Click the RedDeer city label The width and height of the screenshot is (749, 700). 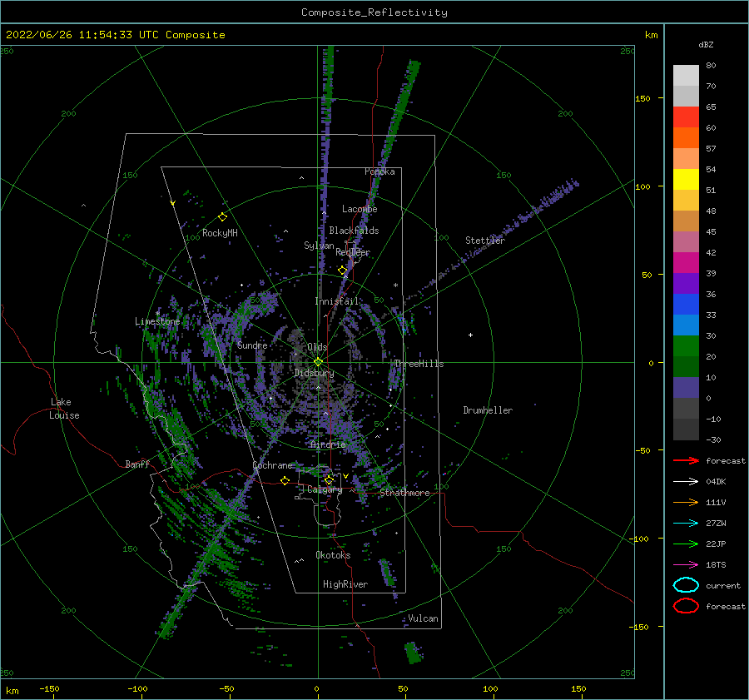tap(353, 252)
